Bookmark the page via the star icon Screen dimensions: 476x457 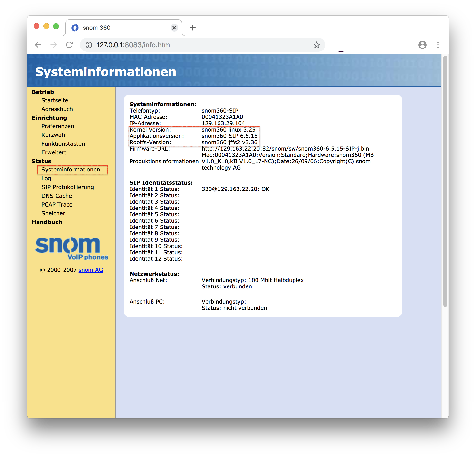(316, 45)
